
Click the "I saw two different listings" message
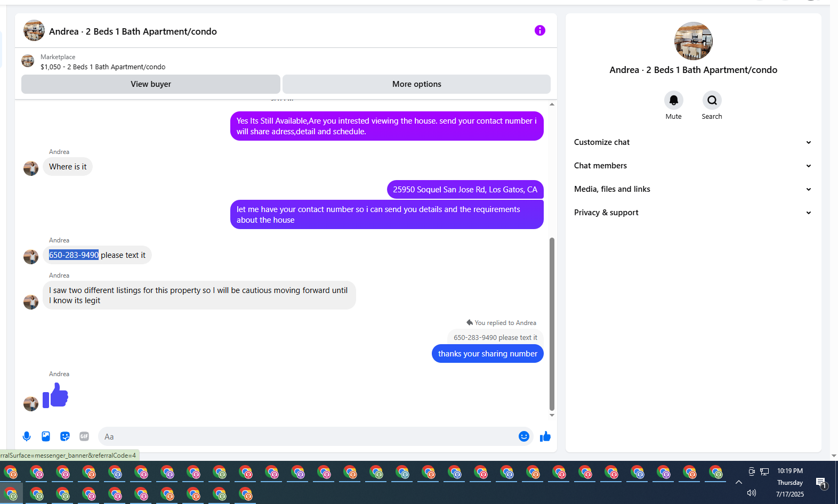[199, 295]
